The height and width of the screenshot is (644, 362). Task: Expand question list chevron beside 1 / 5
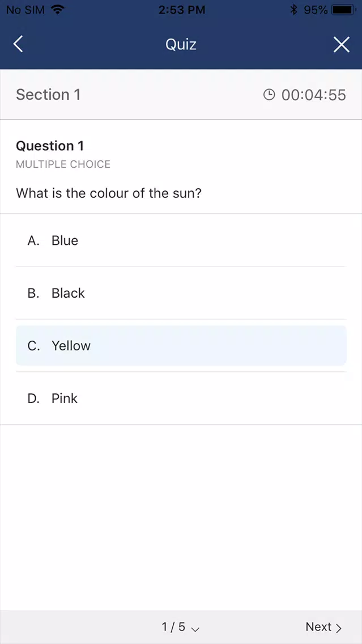pyautogui.click(x=195, y=629)
